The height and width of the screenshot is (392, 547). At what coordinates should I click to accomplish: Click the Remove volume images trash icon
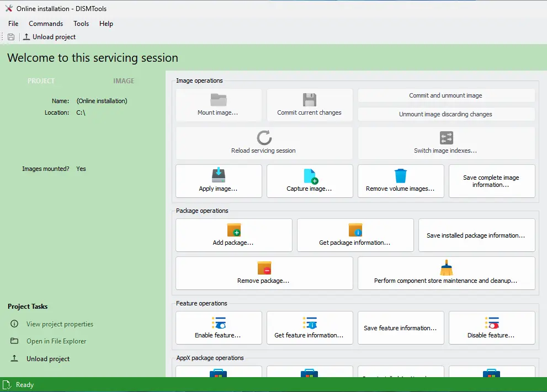pyautogui.click(x=401, y=176)
